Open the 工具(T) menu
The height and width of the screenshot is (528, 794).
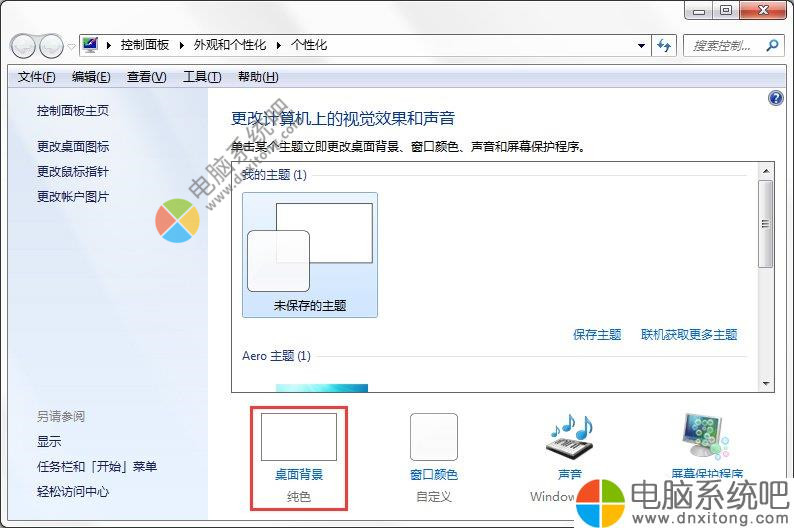point(202,77)
